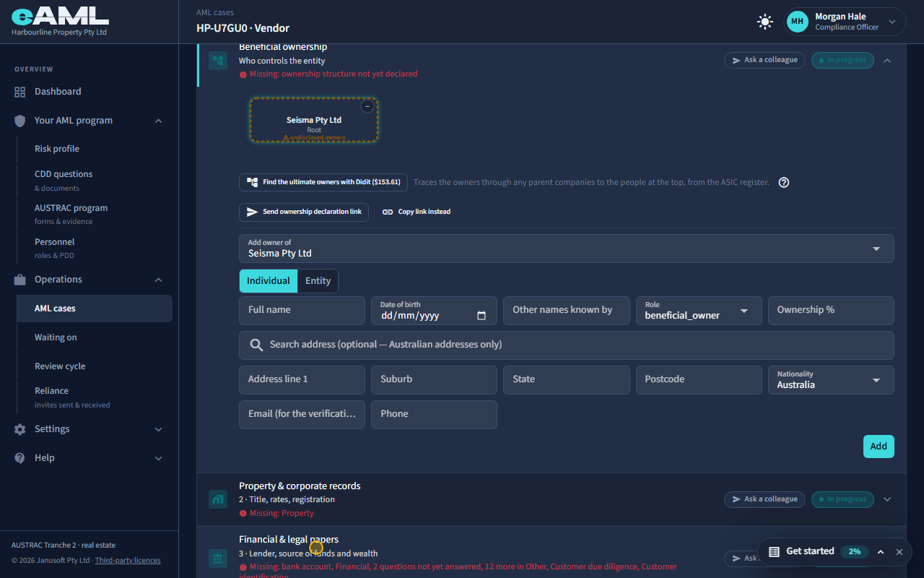Switch owner type to Entity

[x=318, y=281]
